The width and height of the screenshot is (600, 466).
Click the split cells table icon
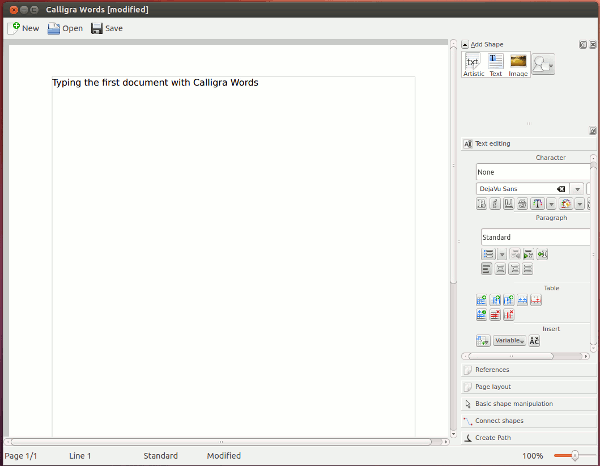click(536, 300)
